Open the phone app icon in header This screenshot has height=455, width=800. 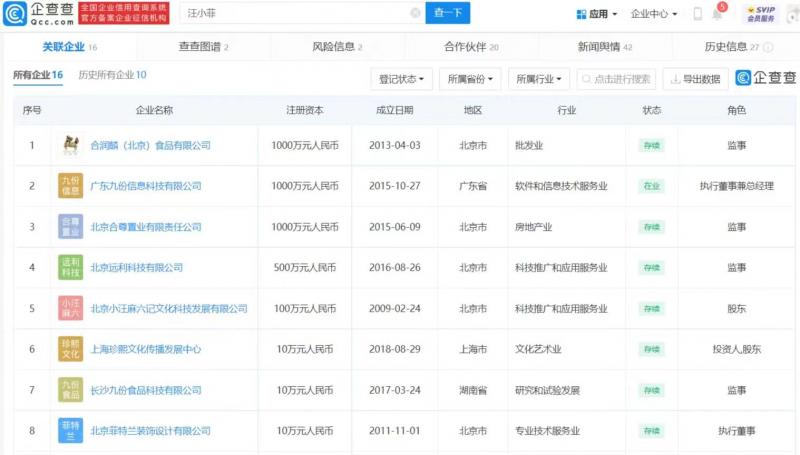[x=697, y=14]
